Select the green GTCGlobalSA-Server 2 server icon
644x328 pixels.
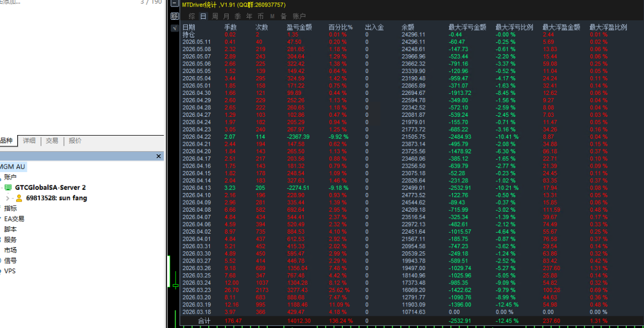tap(8, 188)
